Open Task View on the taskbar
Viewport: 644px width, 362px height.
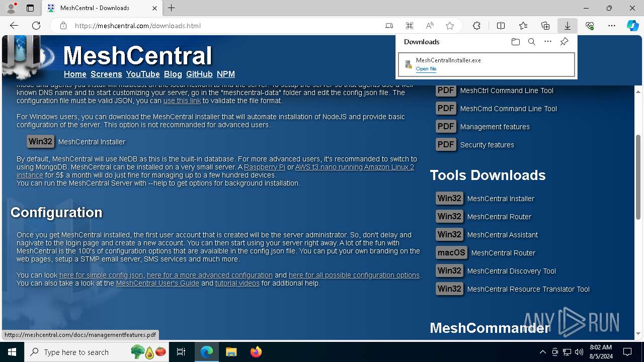click(x=181, y=352)
